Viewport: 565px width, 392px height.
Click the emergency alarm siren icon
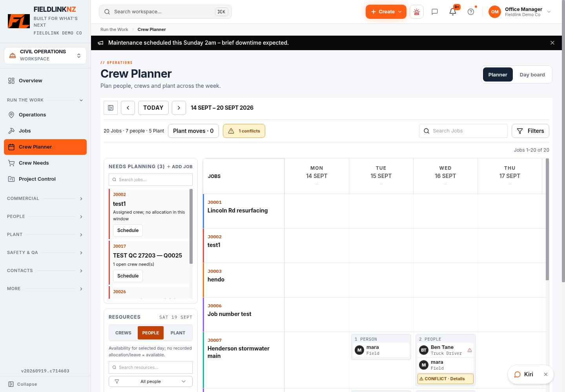417,12
